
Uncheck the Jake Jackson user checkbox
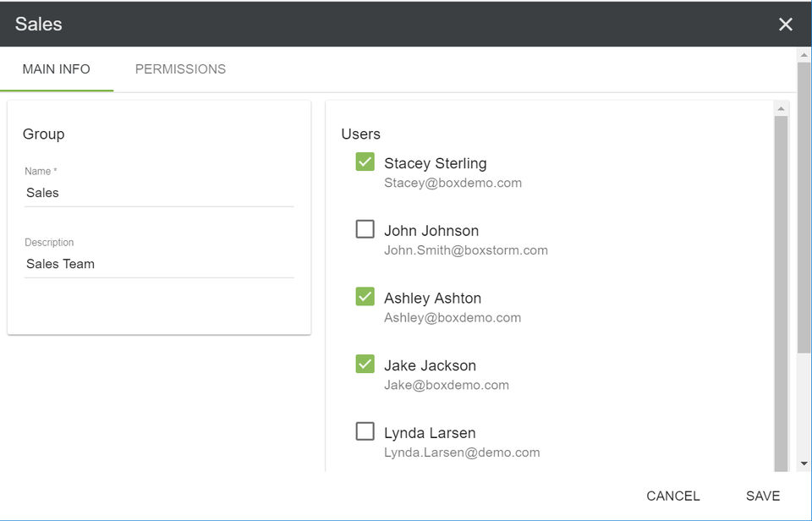pyautogui.click(x=365, y=365)
